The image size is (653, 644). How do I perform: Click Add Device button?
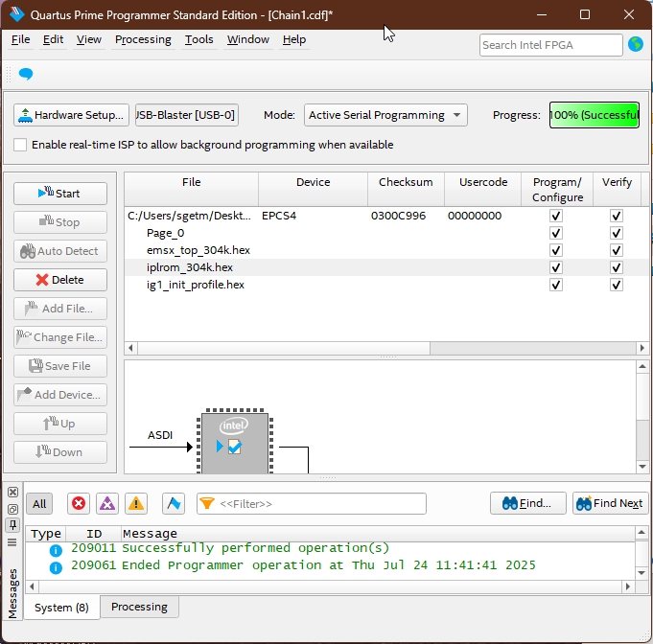(60, 395)
